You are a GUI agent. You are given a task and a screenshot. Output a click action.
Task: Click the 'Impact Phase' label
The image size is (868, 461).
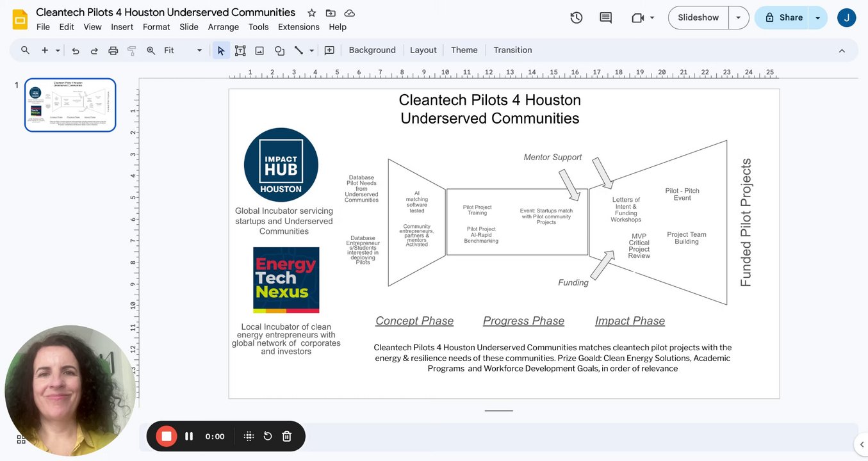(630, 321)
